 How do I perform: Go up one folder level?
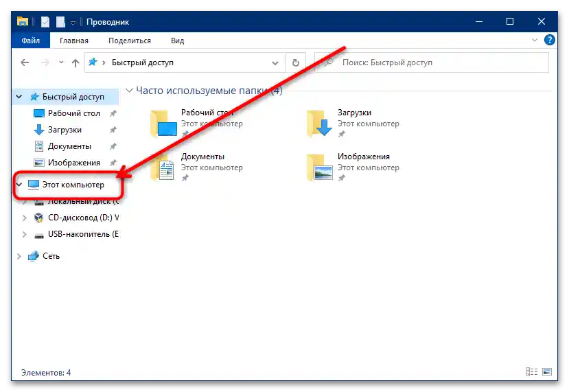(75, 62)
